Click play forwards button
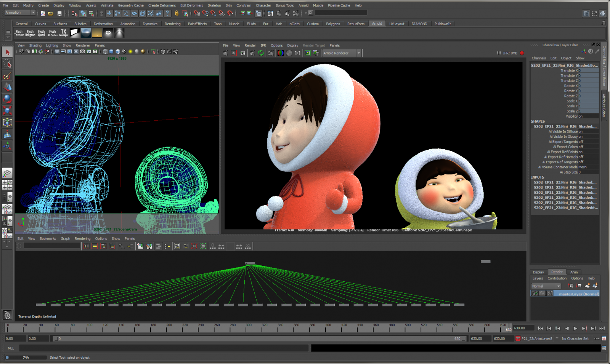 click(575, 328)
